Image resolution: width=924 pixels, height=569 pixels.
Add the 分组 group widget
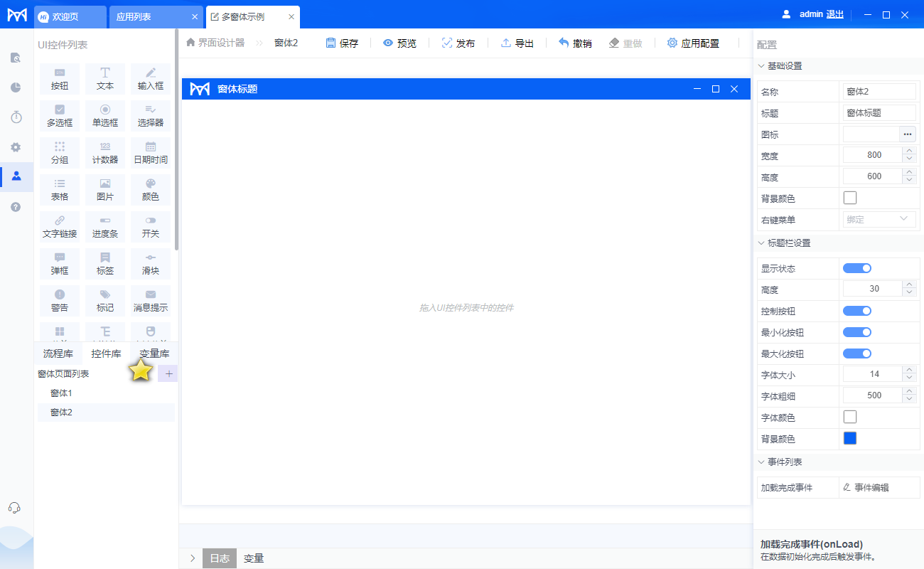[60, 153]
